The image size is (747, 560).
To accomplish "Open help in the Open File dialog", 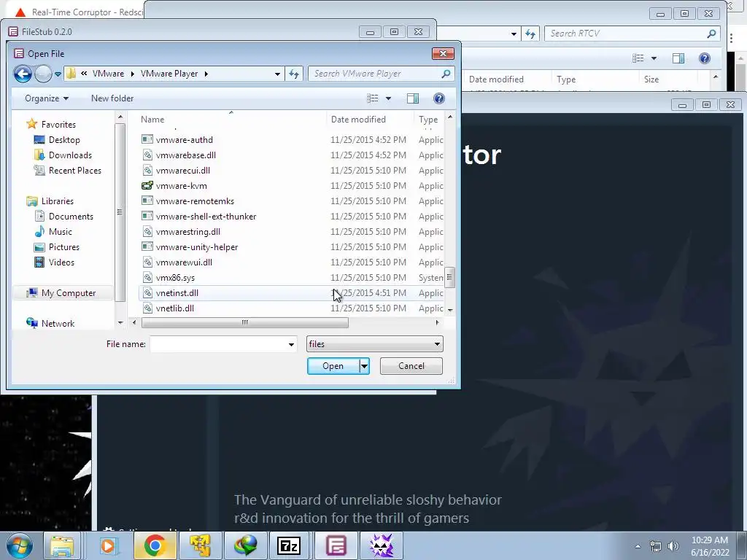I will [438, 98].
